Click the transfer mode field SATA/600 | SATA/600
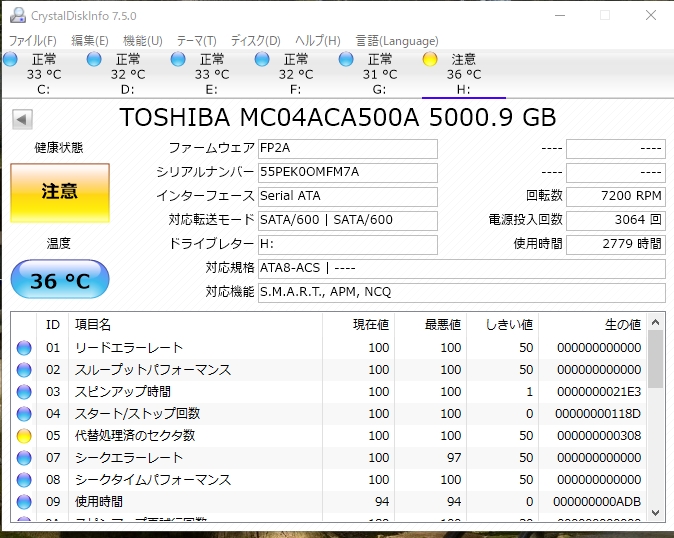 pos(348,221)
